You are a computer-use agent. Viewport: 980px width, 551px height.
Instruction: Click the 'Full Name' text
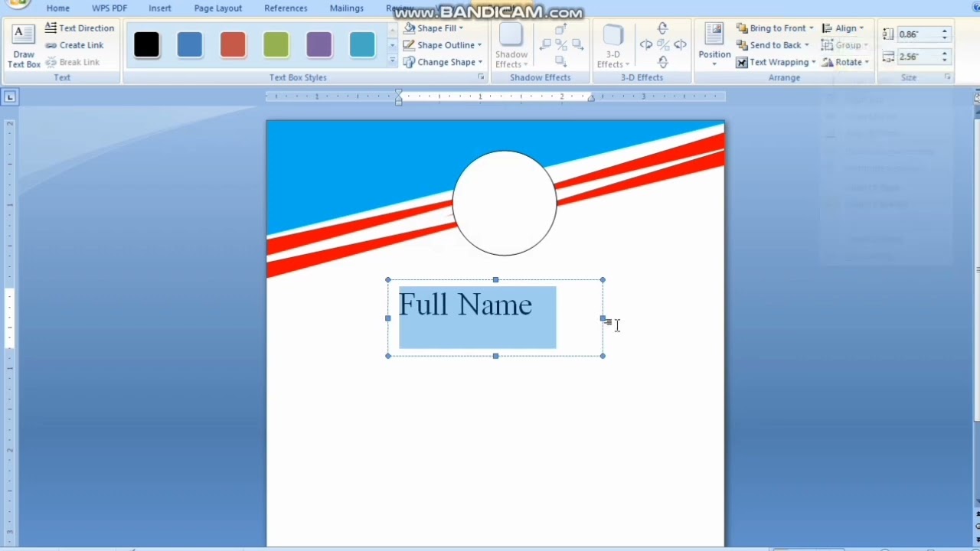[465, 305]
